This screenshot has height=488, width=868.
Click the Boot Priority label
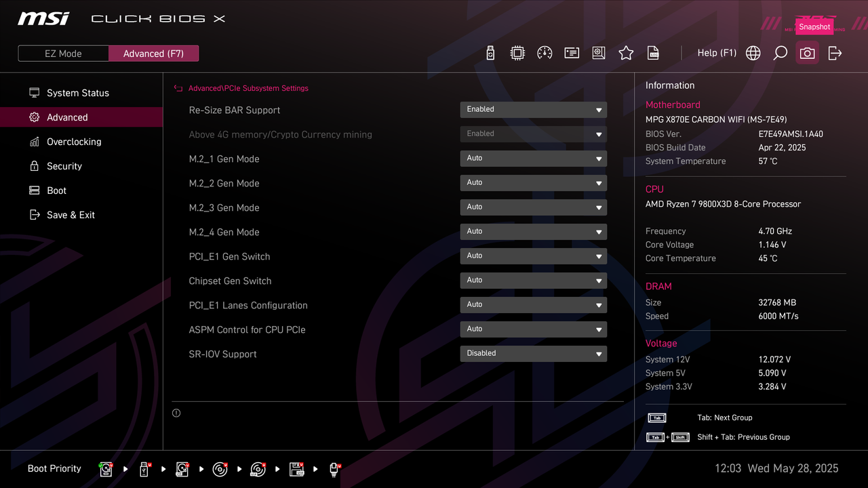54,468
